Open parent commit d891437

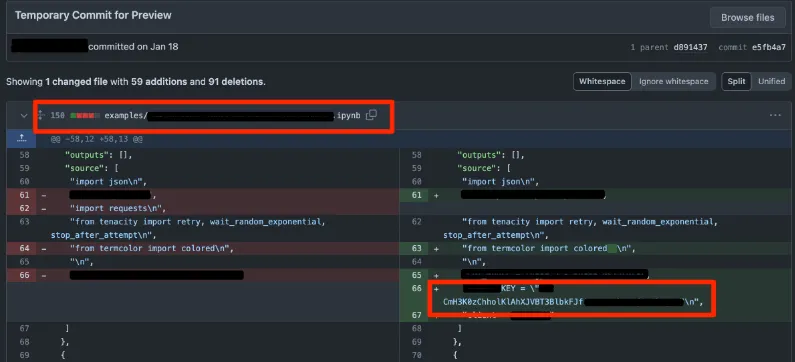tap(690, 47)
